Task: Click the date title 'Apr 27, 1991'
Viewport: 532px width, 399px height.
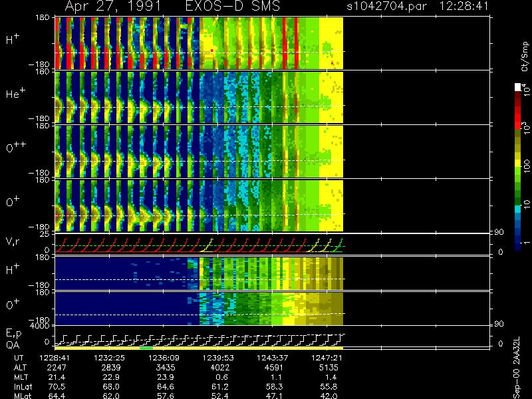Action: 113,6
